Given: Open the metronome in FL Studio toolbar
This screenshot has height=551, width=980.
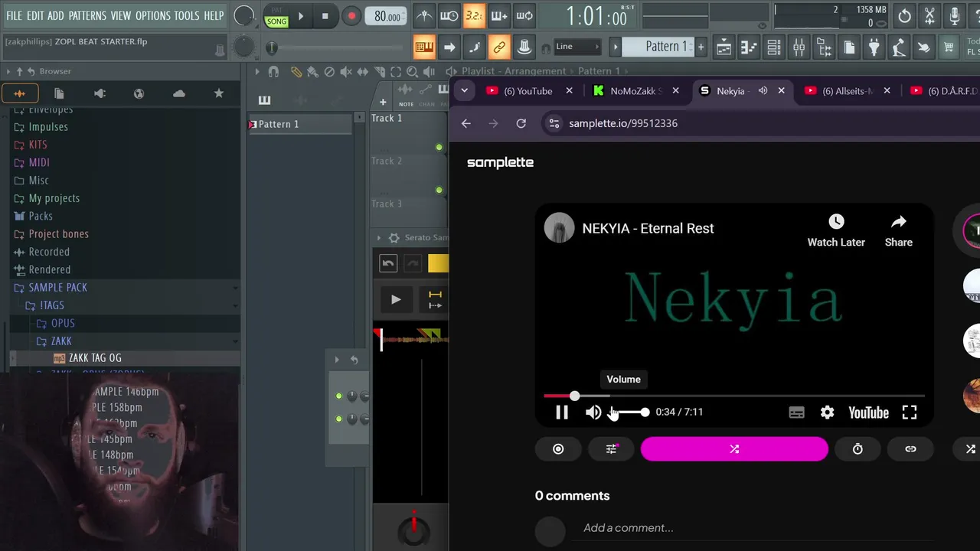Looking at the screenshot, I should (423, 15).
